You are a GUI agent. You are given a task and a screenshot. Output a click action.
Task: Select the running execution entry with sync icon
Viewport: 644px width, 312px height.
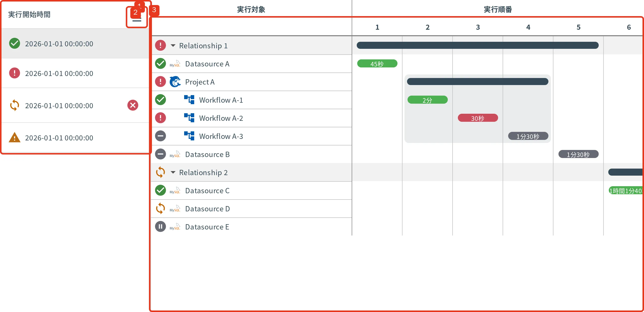tap(75, 105)
